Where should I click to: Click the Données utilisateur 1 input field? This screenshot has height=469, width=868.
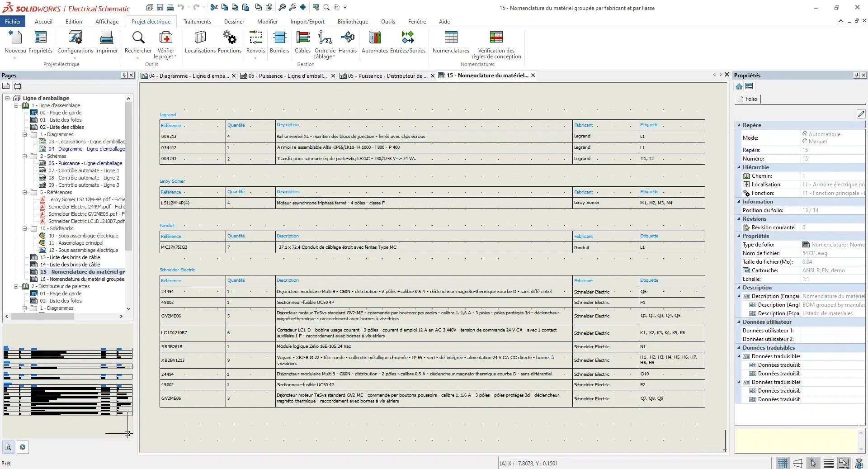pyautogui.click(x=833, y=331)
